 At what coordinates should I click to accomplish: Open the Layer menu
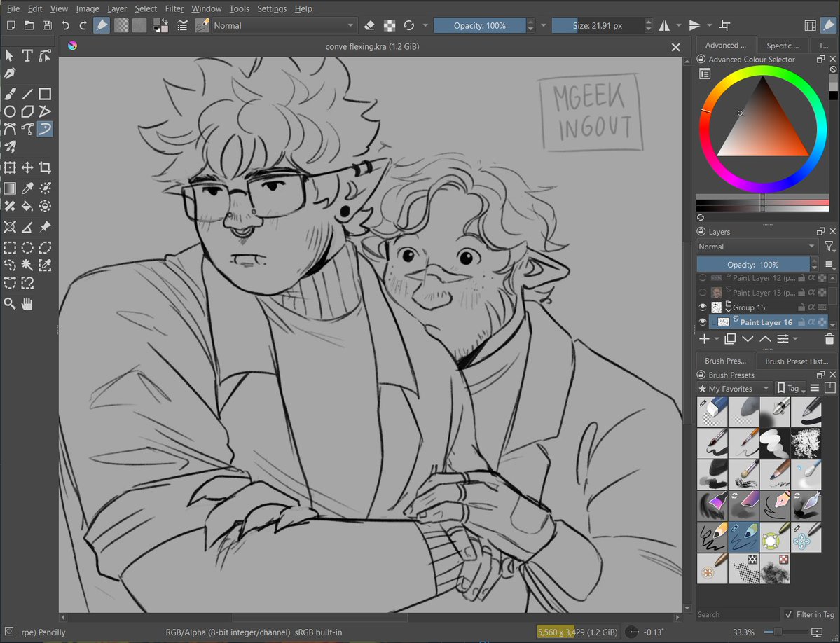117,8
